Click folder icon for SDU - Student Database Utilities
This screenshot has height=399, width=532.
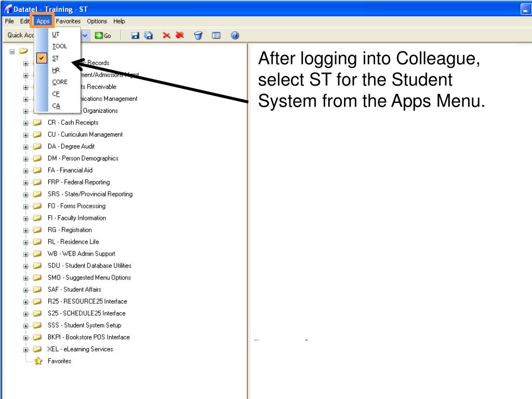tap(37, 265)
